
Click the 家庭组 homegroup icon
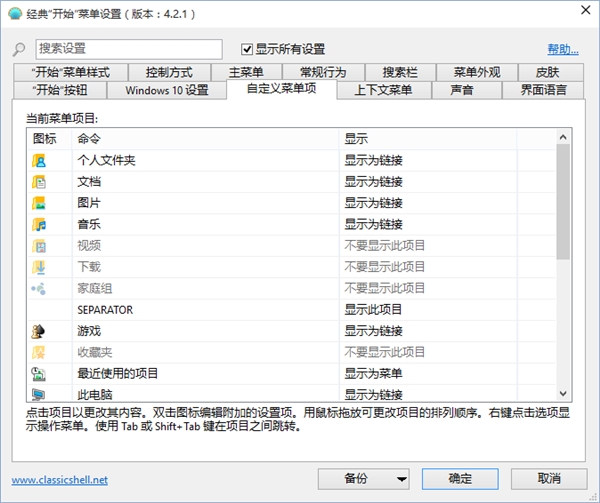(x=40, y=288)
